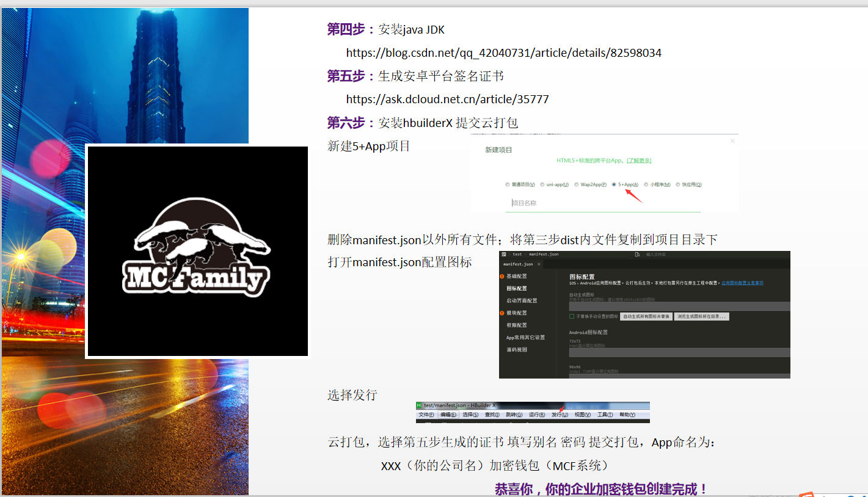This screenshot has width=868, height=497.
Task: Open the 源码视图 sidebar section
Action: pos(517,349)
